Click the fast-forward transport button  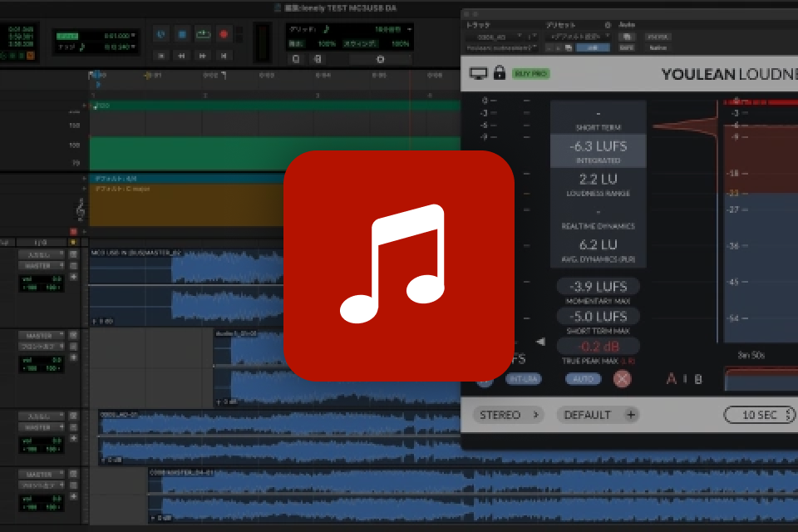[x=203, y=56]
